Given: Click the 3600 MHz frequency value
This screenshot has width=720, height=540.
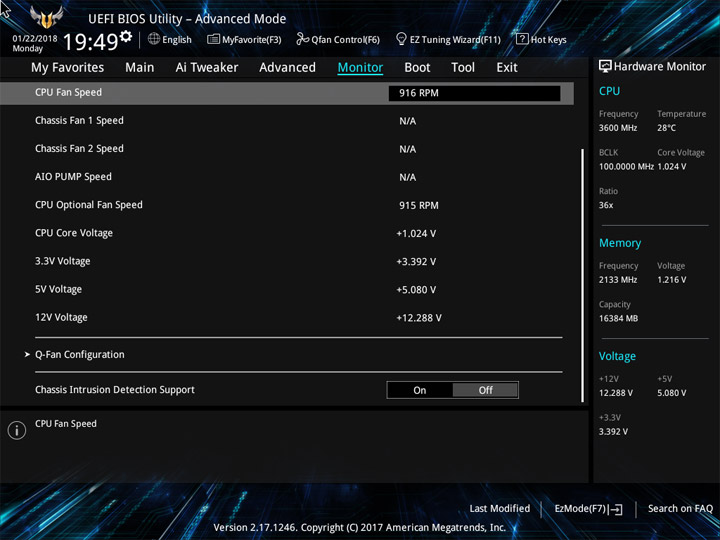Looking at the screenshot, I should pyautogui.click(x=618, y=128).
